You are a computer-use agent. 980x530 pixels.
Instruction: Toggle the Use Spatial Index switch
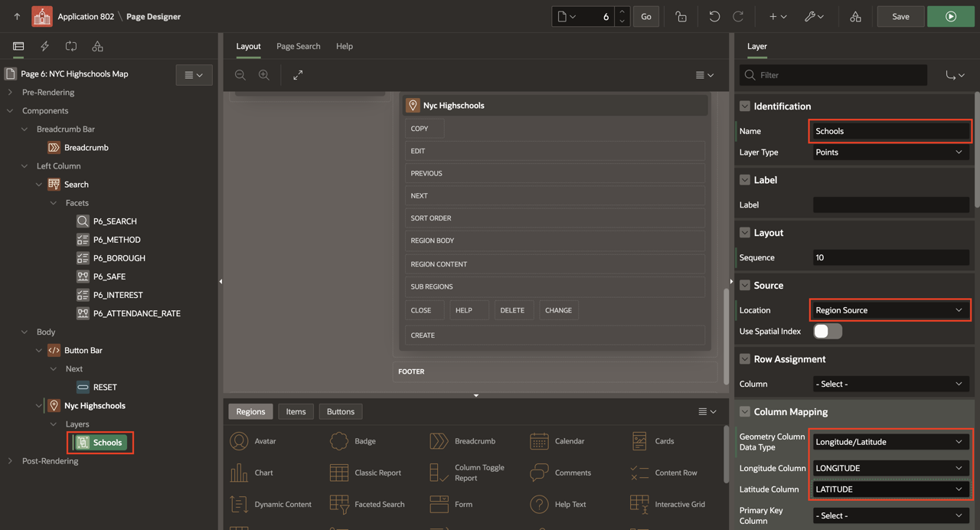[x=828, y=331]
